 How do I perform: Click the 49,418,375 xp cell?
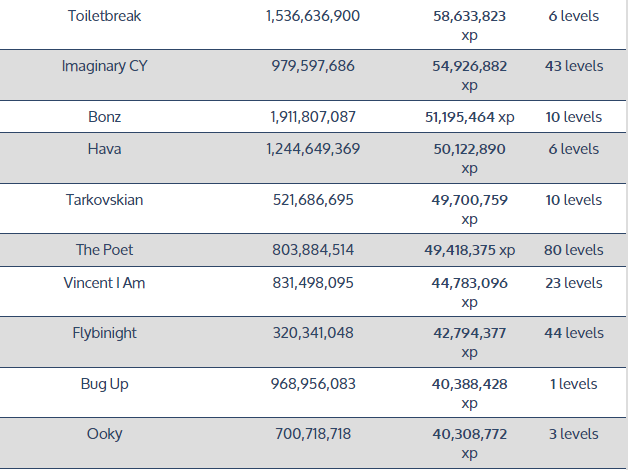click(x=470, y=250)
